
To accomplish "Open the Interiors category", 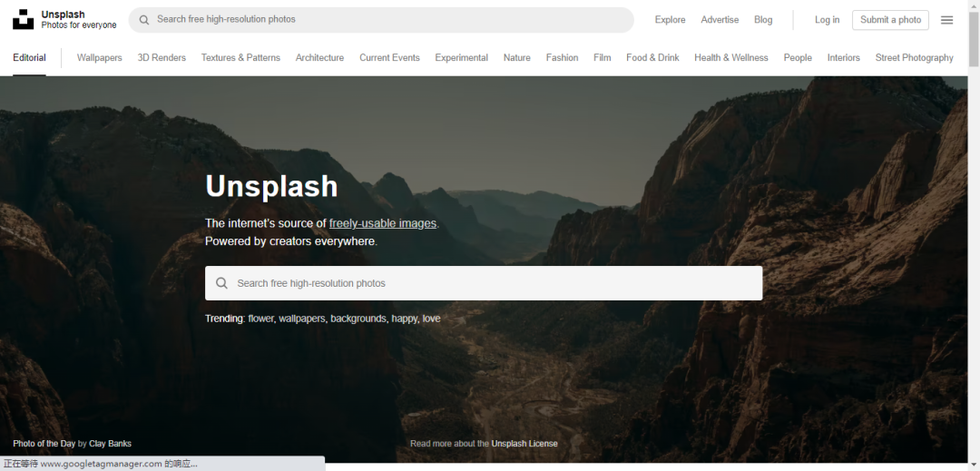I will tap(844, 57).
